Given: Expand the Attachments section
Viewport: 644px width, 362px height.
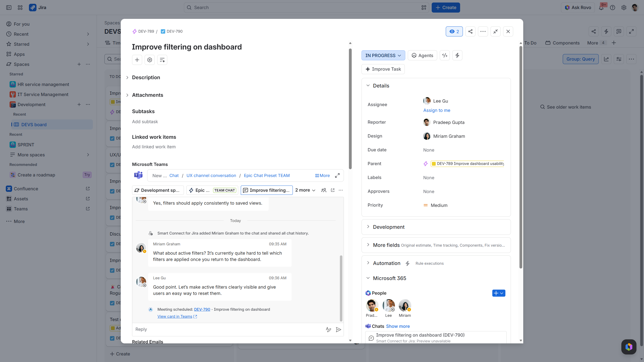Looking at the screenshot, I should (127, 95).
